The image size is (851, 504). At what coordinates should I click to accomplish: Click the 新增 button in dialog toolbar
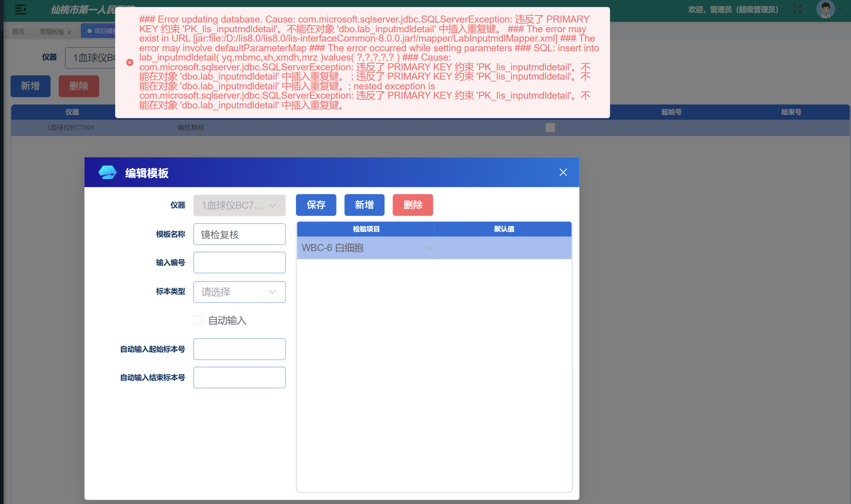pos(364,205)
